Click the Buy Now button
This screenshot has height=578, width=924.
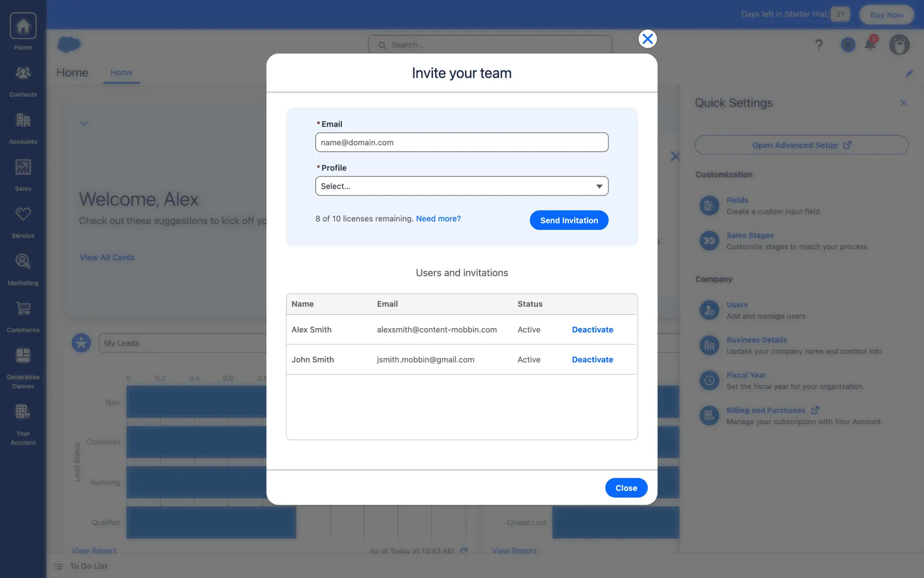coord(886,15)
